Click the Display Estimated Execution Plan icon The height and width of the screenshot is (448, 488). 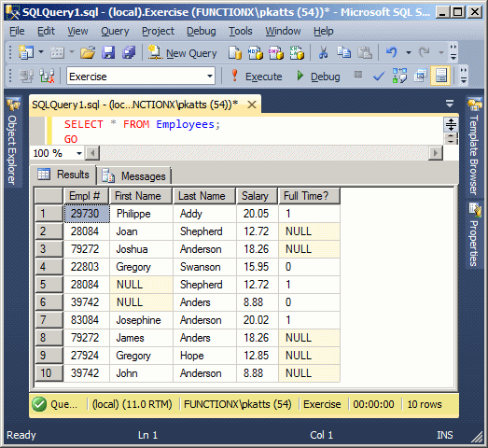pos(399,76)
